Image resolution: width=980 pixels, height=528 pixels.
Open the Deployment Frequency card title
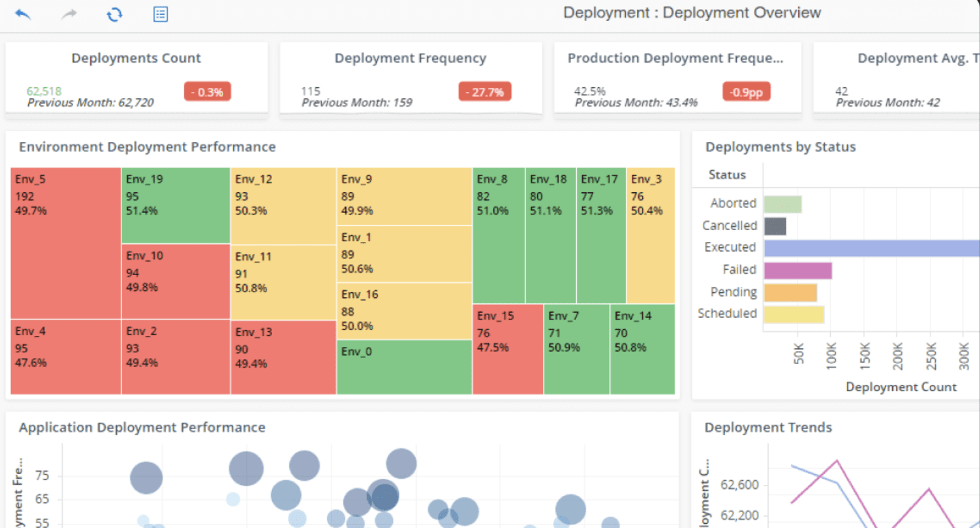point(410,58)
